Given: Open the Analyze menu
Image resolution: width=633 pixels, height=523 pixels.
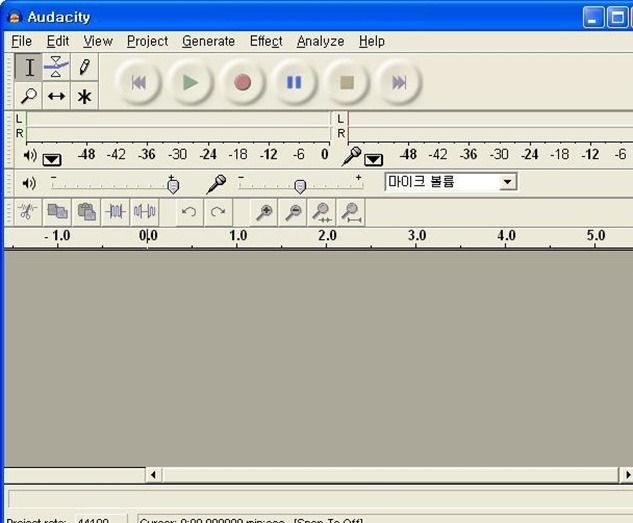Looking at the screenshot, I should click(321, 41).
